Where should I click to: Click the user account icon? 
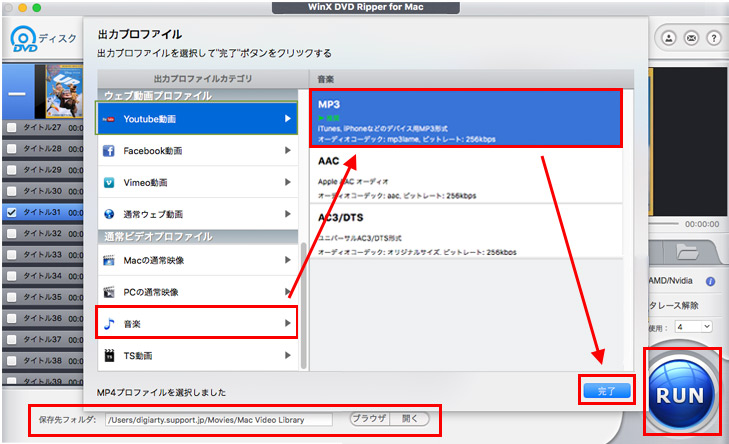[x=669, y=38]
